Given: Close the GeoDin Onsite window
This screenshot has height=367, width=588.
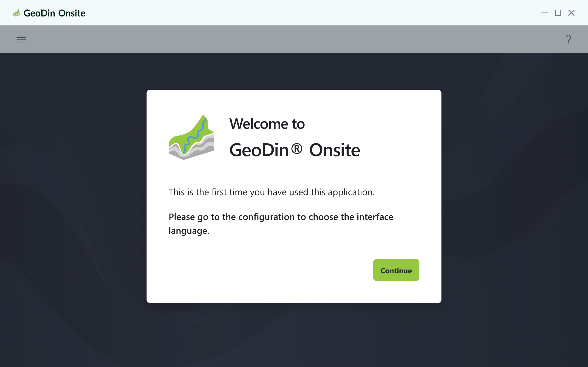Looking at the screenshot, I should point(571,13).
